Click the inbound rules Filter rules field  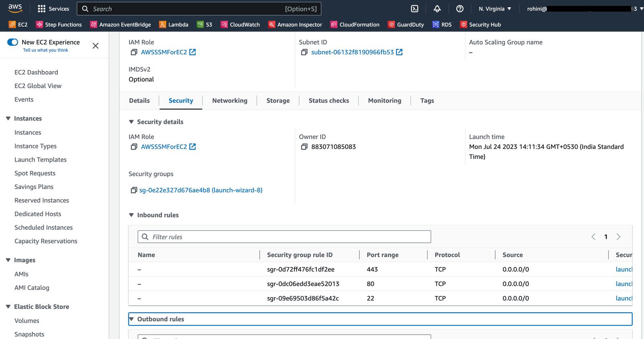[x=284, y=237]
